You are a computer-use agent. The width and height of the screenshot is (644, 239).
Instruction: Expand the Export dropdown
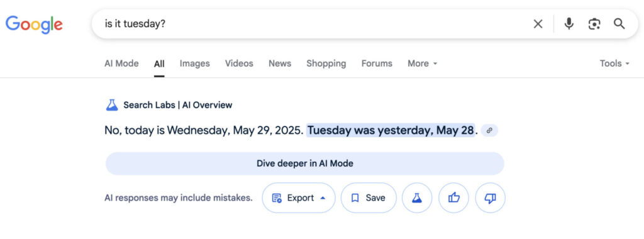(x=299, y=198)
